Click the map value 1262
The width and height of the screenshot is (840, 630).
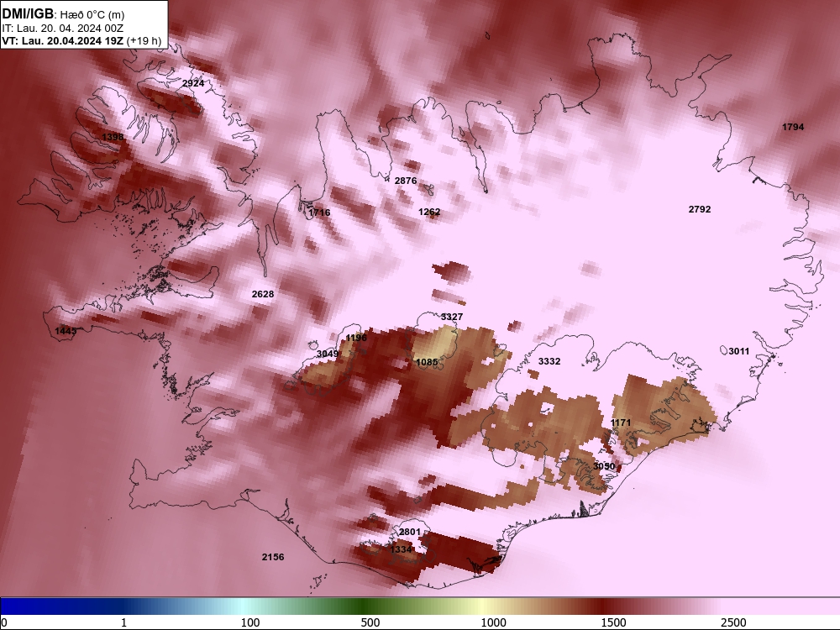[429, 212]
